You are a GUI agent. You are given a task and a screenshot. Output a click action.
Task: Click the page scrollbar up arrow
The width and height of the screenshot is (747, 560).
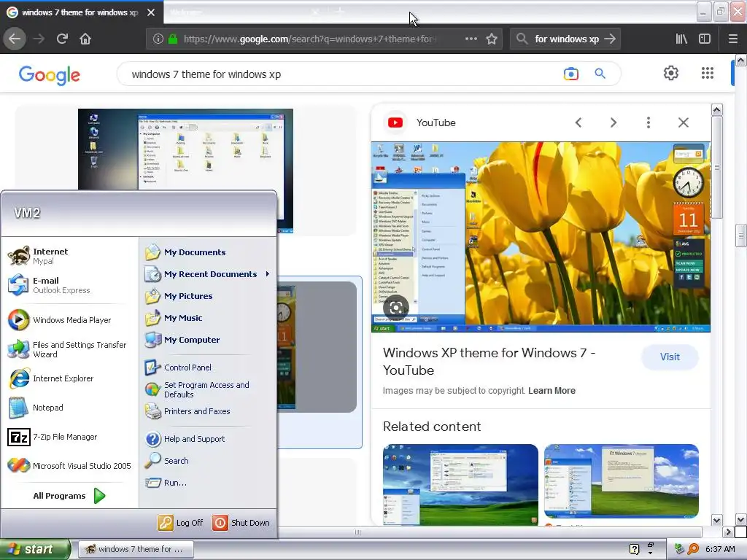tap(741, 60)
